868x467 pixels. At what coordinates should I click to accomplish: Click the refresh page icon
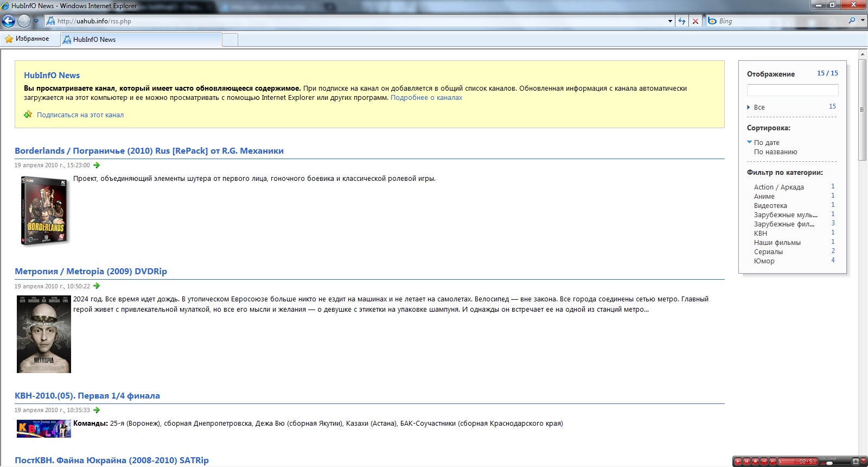pos(682,21)
